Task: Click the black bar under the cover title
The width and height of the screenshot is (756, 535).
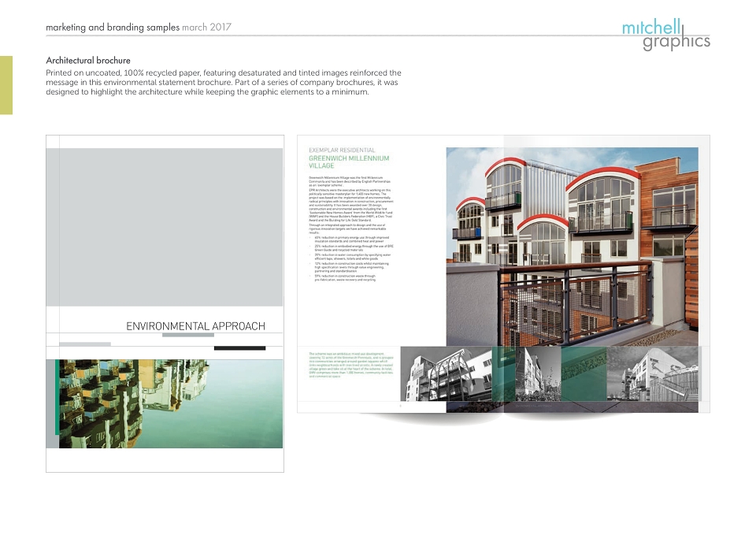Action: 239,347
